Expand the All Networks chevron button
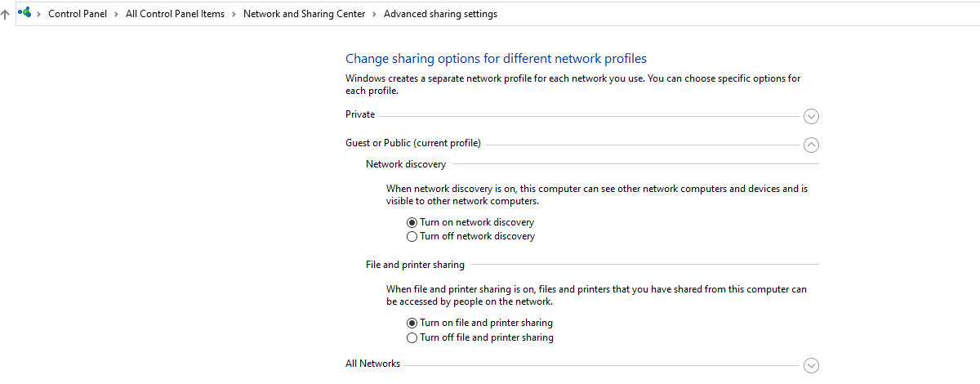 coord(811,365)
